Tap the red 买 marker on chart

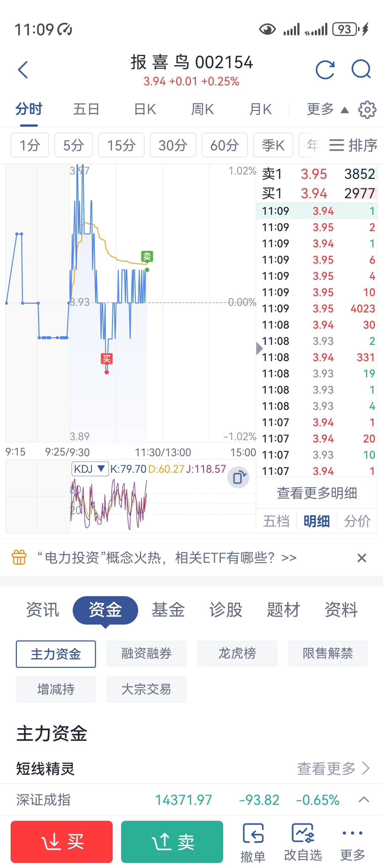pos(106,359)
